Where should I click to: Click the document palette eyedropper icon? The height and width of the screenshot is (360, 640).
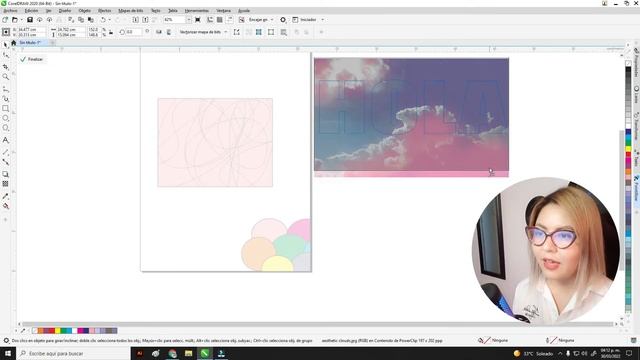coord(23,331)
